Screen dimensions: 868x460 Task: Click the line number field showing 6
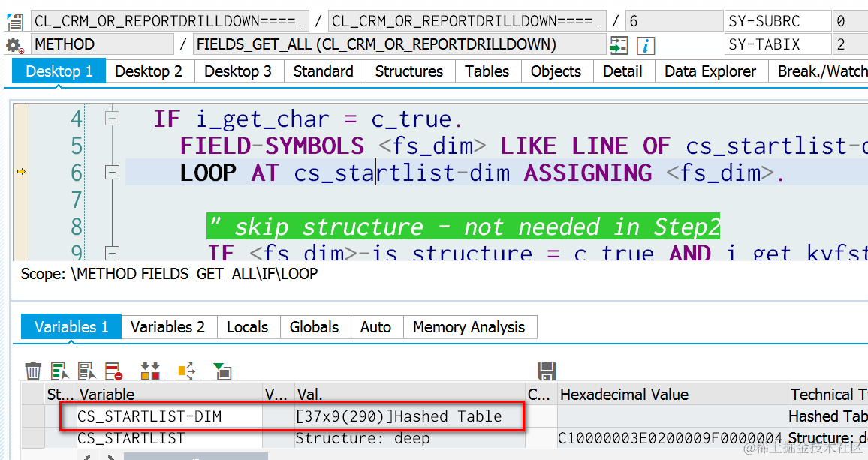coord(674,21)
